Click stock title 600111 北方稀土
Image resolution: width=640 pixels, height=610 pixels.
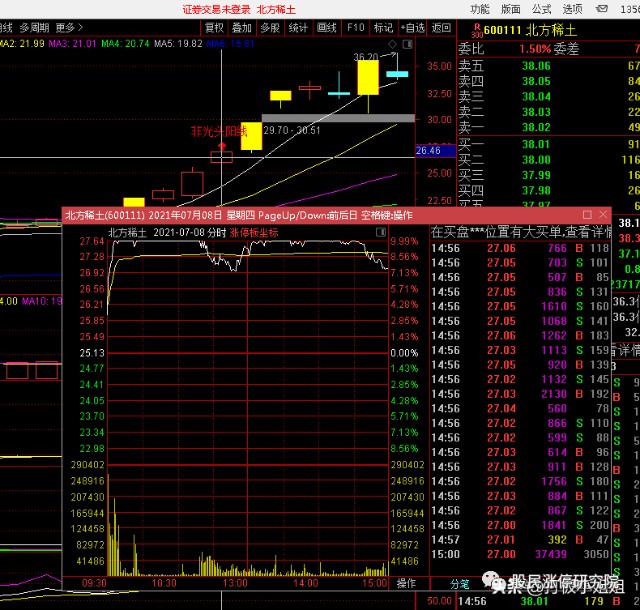tap(529, 30)
